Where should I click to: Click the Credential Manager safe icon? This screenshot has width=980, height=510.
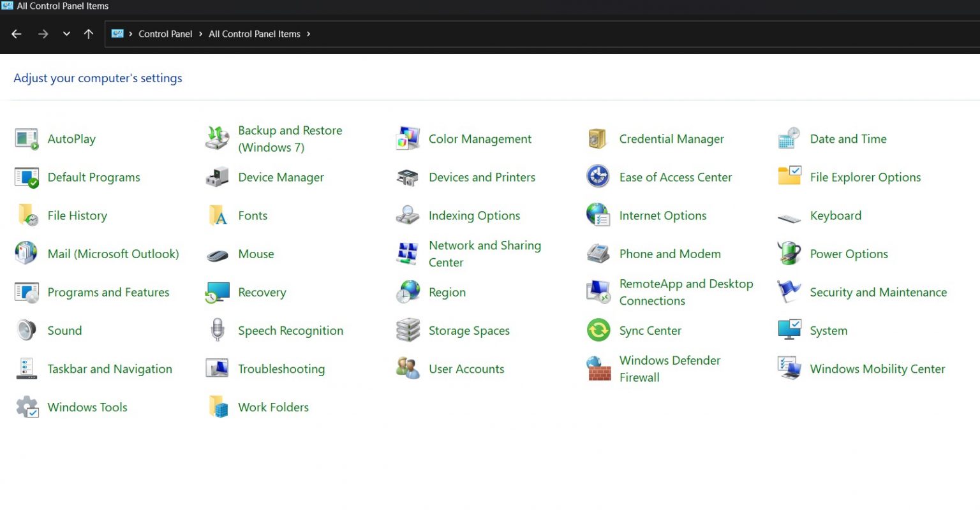597,139
